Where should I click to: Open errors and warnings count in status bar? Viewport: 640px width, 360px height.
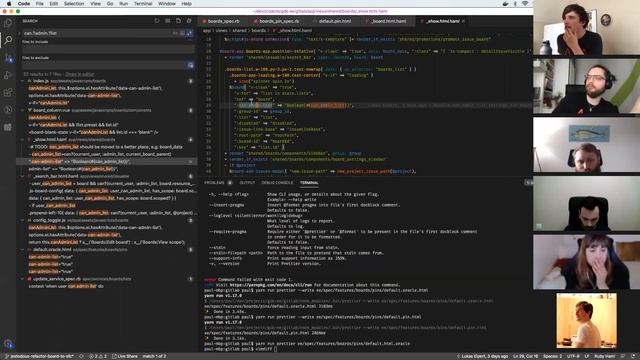[98, 356]
